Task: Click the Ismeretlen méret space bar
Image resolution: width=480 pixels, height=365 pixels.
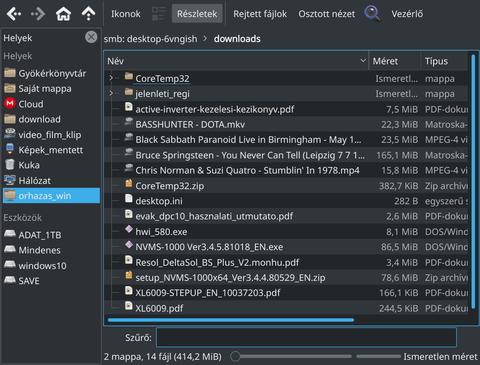Action: click(x=378, y=356)
